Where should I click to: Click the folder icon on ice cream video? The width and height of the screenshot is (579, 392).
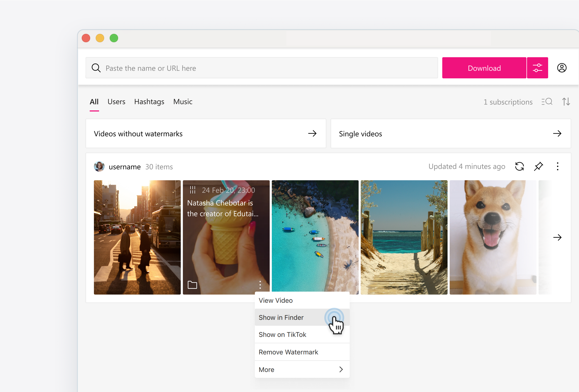tap(192, 285)
